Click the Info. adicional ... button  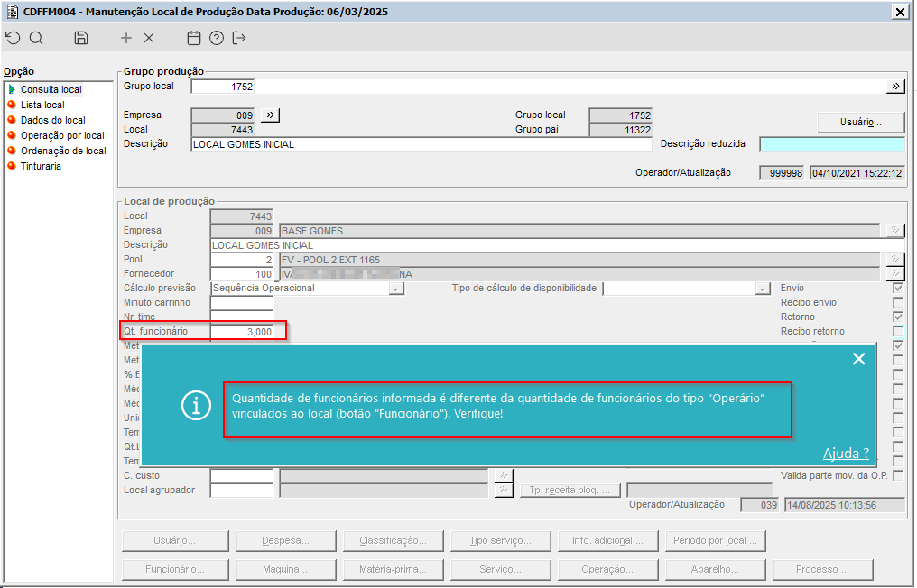click(x=607, y=541)
